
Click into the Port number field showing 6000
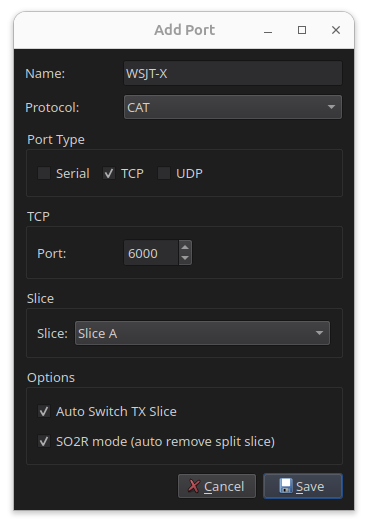151,253
